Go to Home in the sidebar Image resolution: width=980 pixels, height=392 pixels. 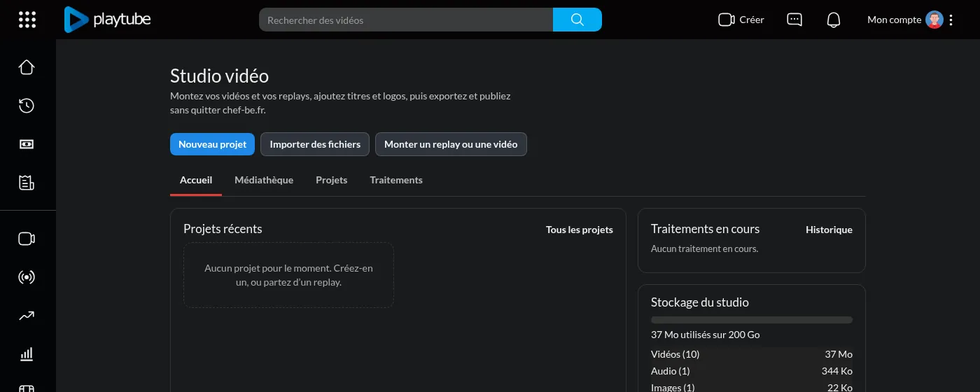[x=27, y=67]
